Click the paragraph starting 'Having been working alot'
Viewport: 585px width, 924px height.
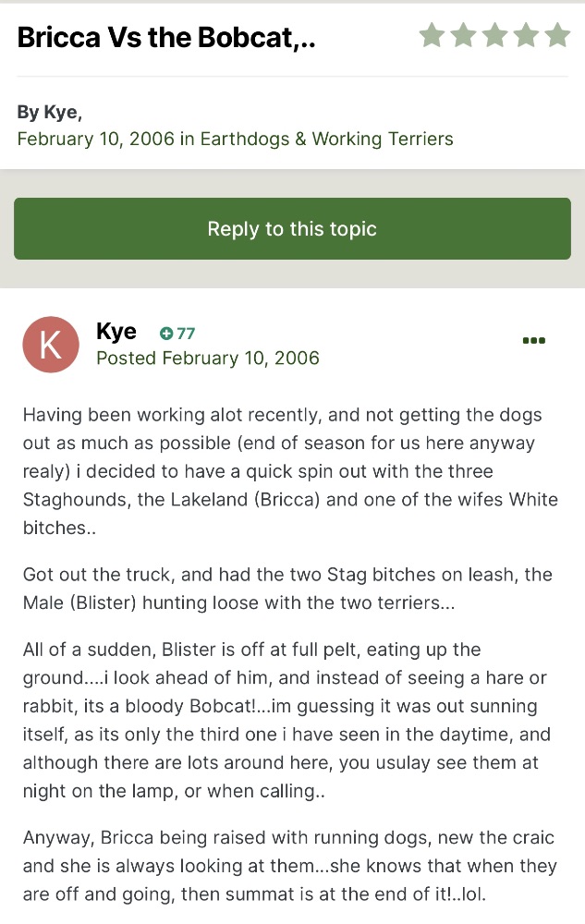point(291,471)
